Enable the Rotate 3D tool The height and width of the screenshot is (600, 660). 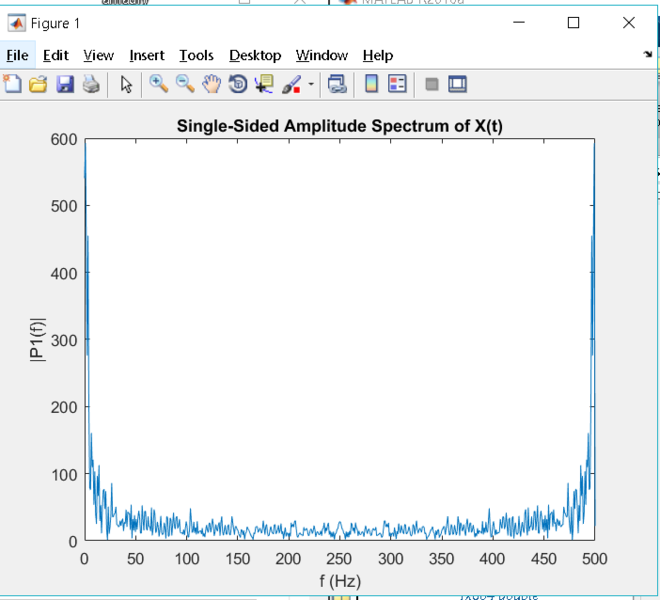pos(238,85)
